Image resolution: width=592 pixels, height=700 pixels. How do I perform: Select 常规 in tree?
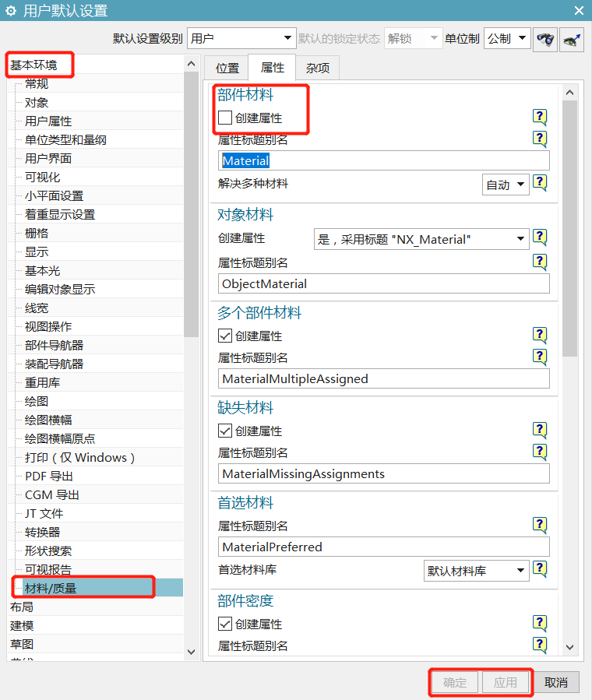(36, 83)
